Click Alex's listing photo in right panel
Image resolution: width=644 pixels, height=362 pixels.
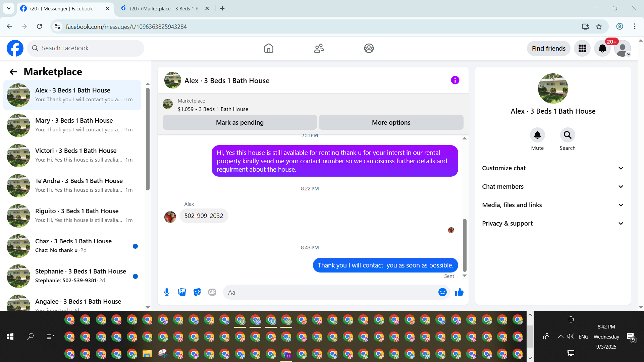click(553, 88)
